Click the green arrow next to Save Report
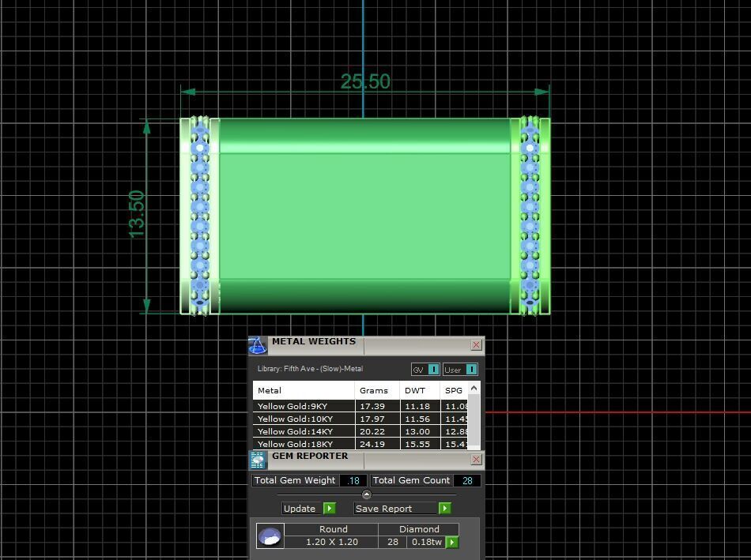The image size is (751, 560). tap(444, 509)
